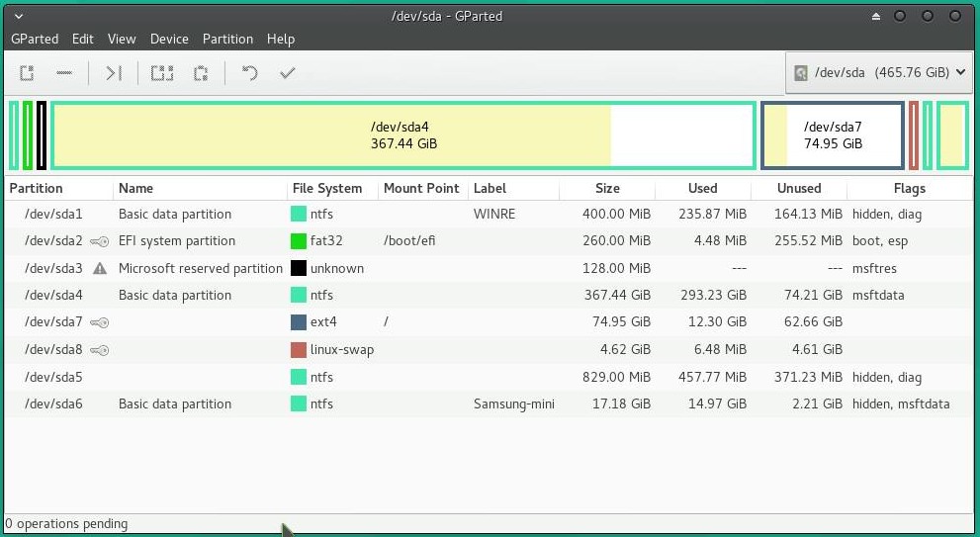
Task: Click the warning icon next to /dev/sda3
Action: 99,268
